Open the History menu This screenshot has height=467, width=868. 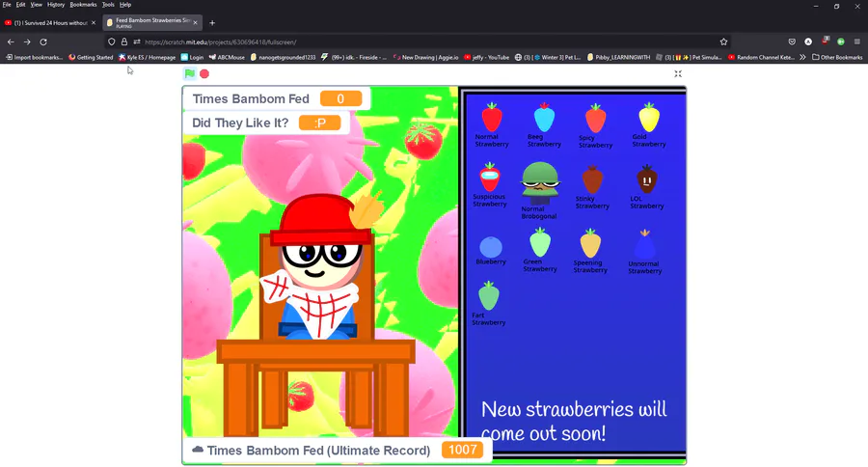tap(56, 5)
